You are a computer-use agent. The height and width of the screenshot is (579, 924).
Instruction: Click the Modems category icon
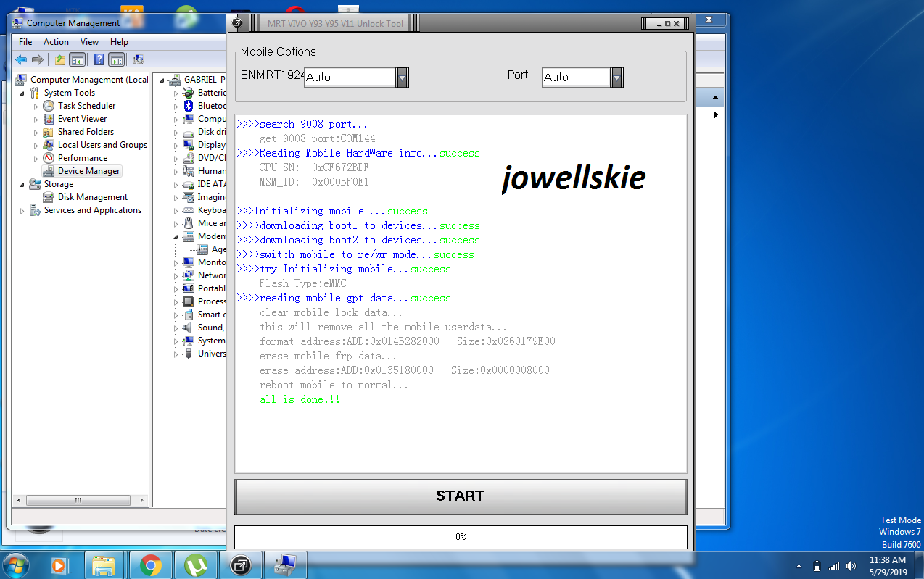(x=189, y=236)
